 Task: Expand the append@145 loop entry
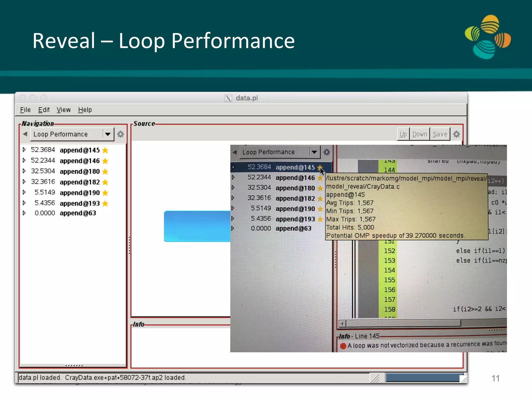coord(24,150)
